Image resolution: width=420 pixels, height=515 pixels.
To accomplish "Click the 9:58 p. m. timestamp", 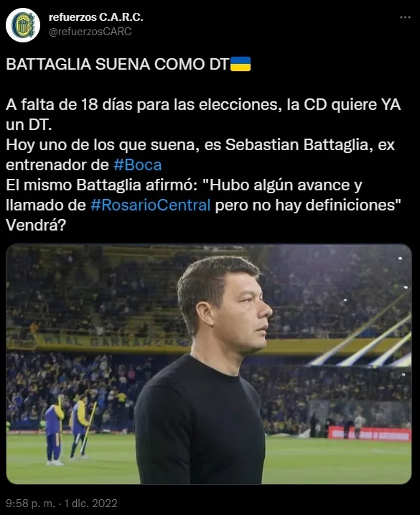I will (31, 504).
